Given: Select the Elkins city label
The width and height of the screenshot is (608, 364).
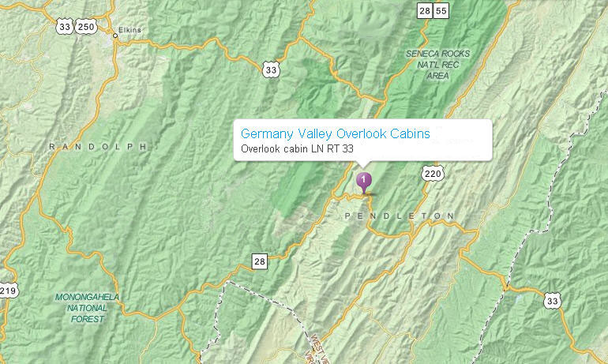Looking at the screenshot, I should click(130, 29).
